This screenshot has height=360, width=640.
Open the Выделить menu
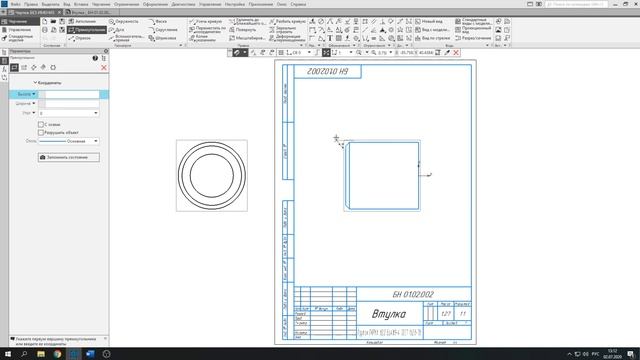[51, 4]
